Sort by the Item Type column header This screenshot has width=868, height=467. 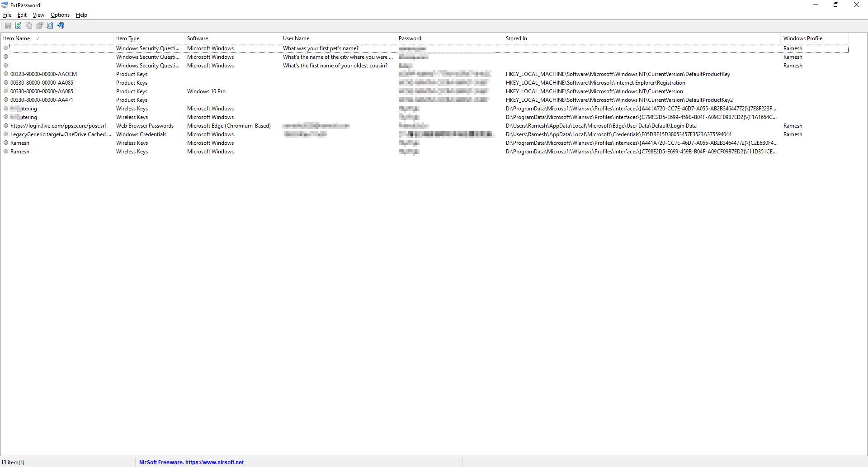coord(149,38)
